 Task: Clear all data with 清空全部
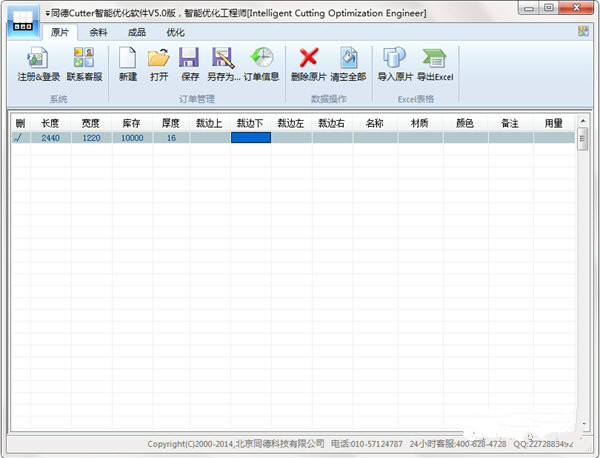(348, 64)
